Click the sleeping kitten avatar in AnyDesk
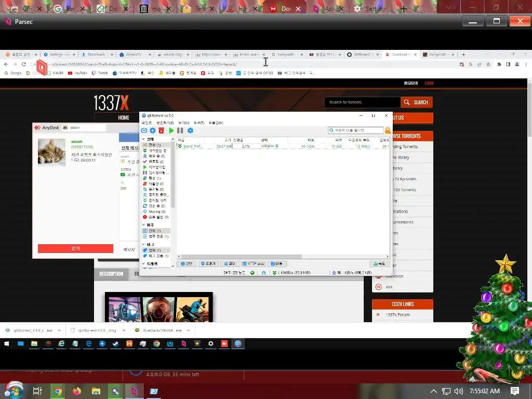Image resolution: width=532 pixels, height=399 pixels. (x=51, y=152)
